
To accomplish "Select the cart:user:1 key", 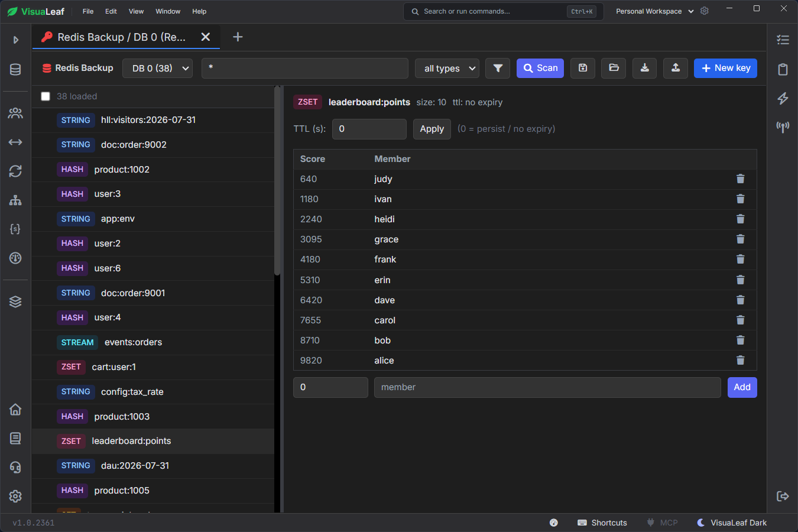I will click(x=153, y=367).
